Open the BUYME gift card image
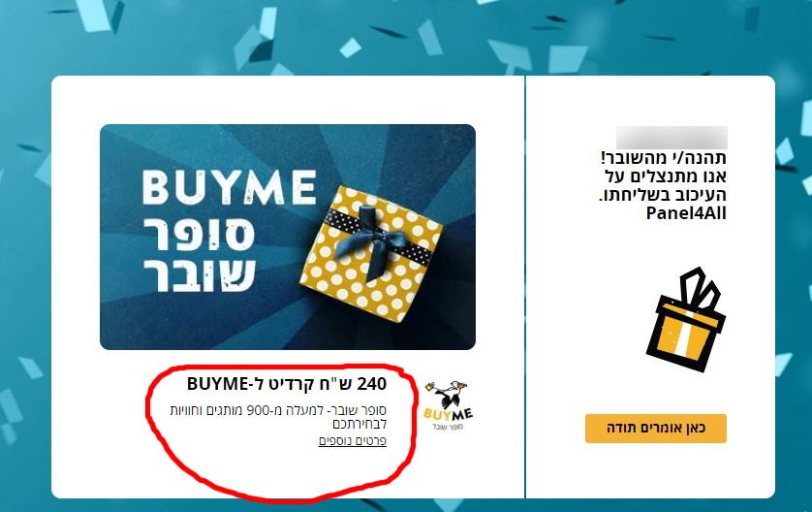This screenshot has height=512, width=812. 288,237
